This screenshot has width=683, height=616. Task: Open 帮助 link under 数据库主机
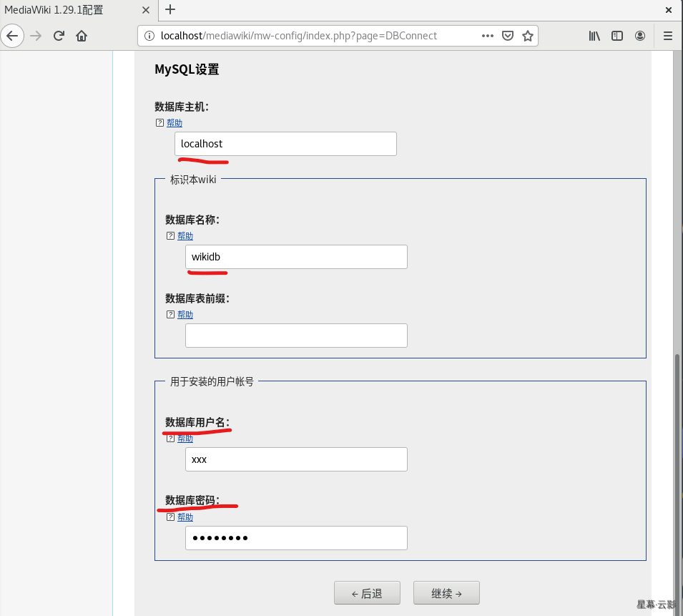[x=175, y=123]
